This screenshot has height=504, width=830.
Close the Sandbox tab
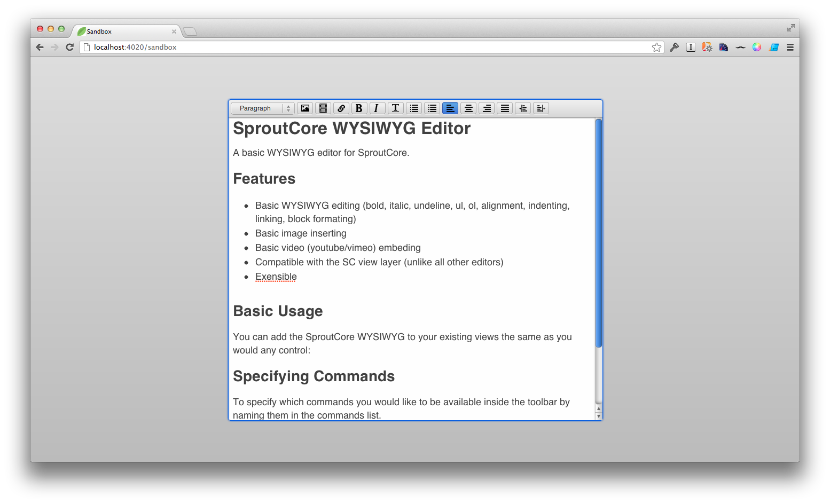(x=174, y=31)
